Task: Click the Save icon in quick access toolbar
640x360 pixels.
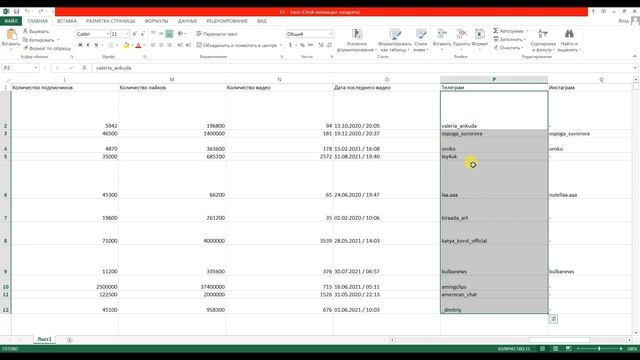Action: pyautogui.click(x=16, y=12)
